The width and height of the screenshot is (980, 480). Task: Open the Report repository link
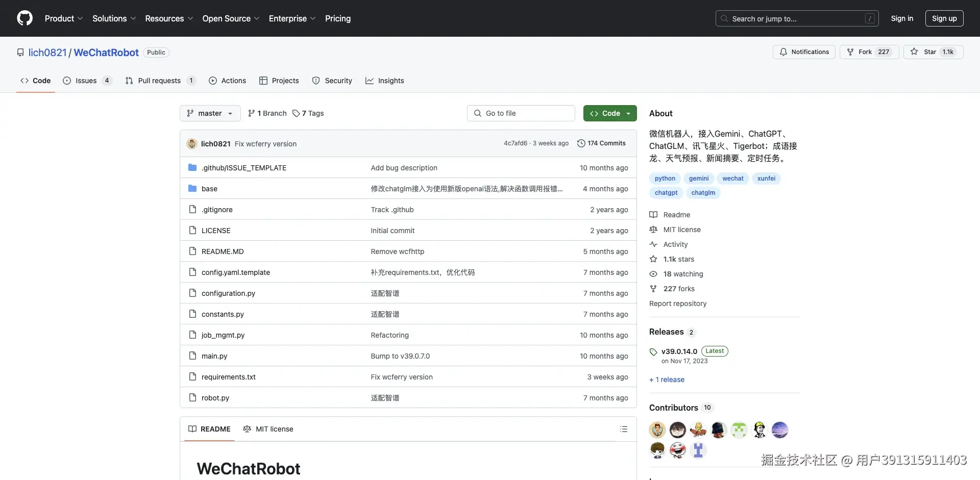[x=677, y=303]
